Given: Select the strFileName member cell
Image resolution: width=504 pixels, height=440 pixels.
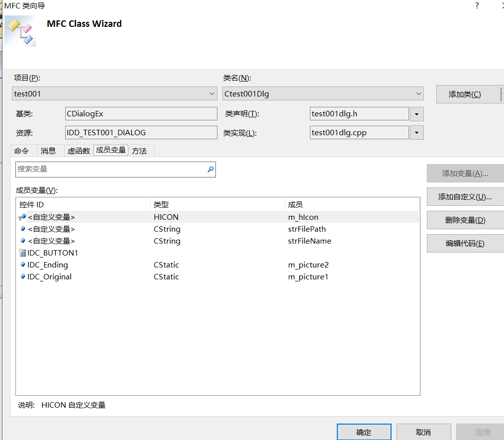Looking at the screenshot, I should point(309,241).
